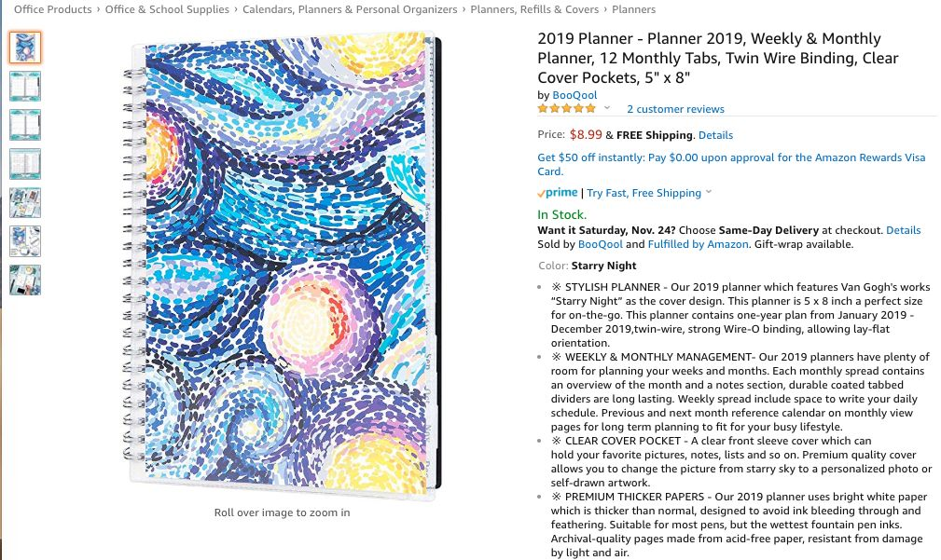Select the first cover thumbnail image
This screenshot has width=941, height=560.
(25, 48)
